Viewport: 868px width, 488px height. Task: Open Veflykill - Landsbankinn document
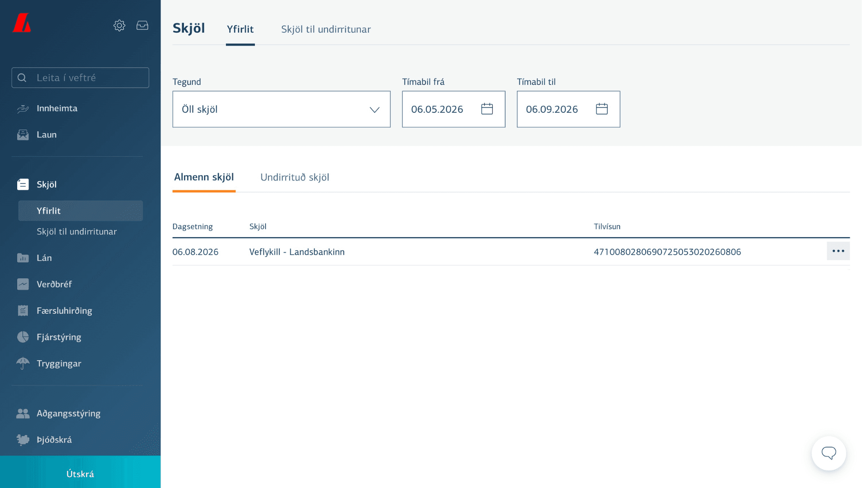(297, 252)
